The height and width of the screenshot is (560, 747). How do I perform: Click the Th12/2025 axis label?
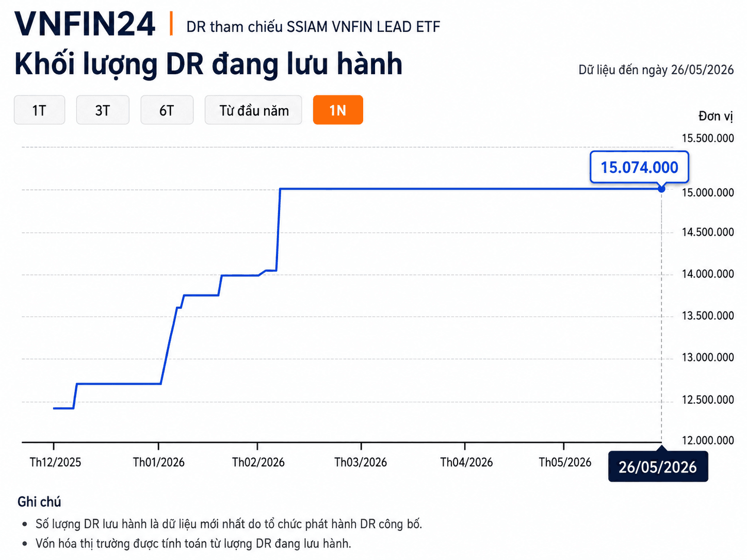coord(55,462)
